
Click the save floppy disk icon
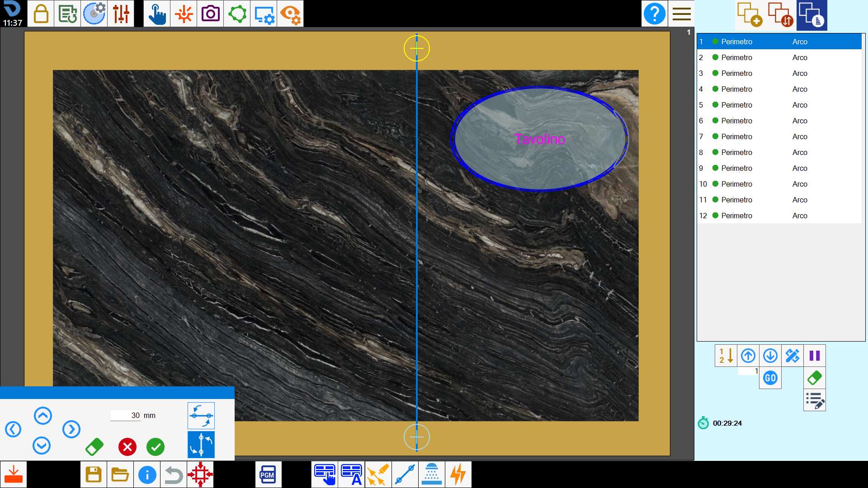(x=94, y=474)
